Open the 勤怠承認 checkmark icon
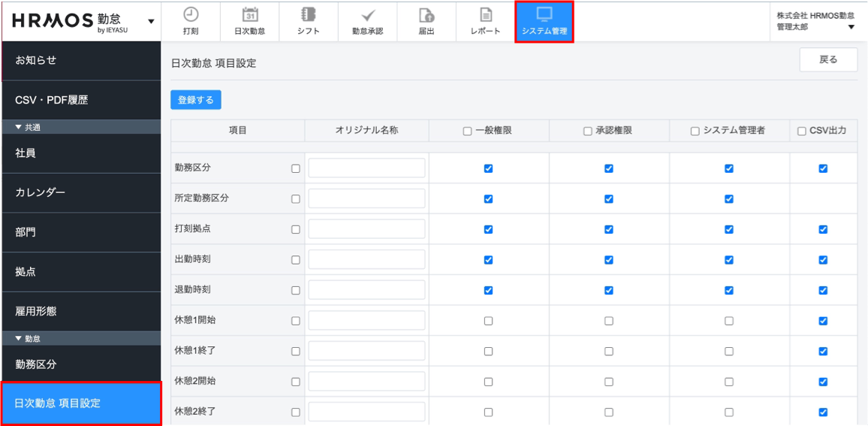Screen dimensions: 868x426 pyautogui.click(x=367, y=15)
